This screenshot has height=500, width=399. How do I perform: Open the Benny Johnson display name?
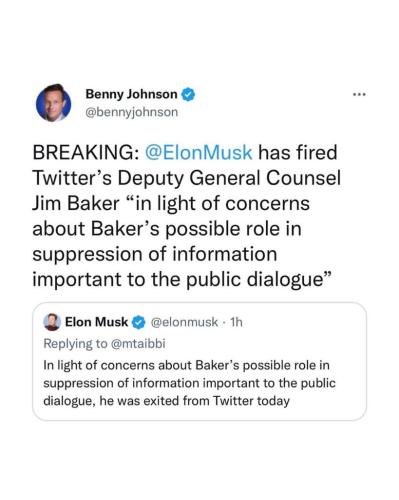click(131, 94)
